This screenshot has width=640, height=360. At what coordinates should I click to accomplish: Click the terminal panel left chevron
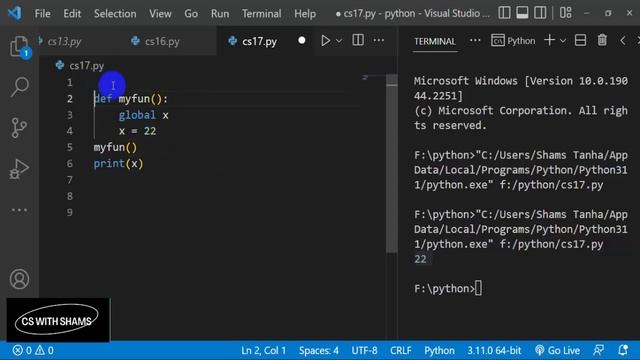click(x=623, y=40)
